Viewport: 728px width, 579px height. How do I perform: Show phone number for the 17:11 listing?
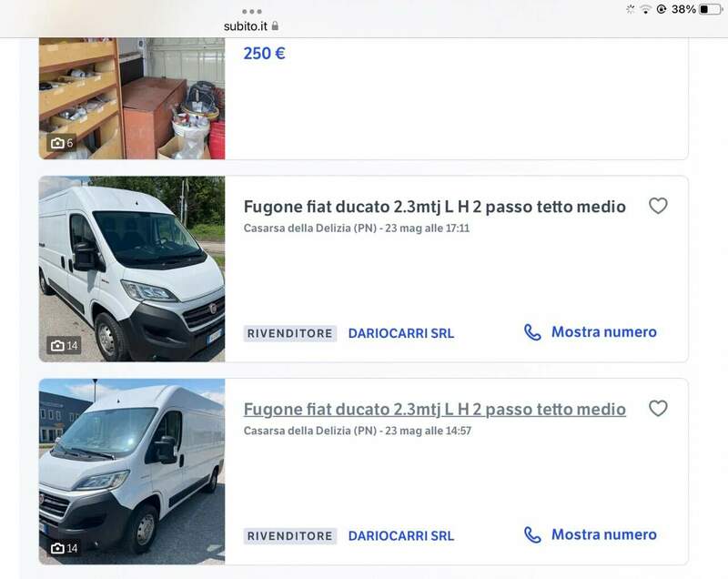[x=590, y=332]
